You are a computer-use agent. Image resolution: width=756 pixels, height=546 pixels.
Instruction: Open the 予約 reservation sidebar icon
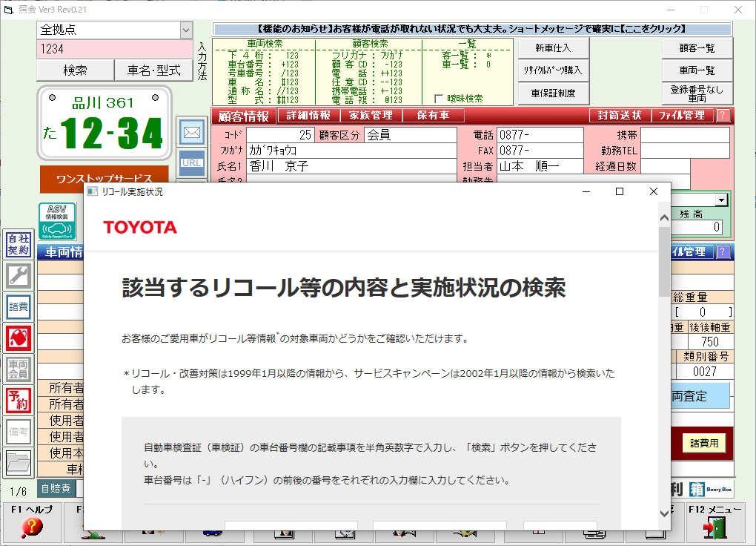pyautogui.click(x=19, y=400)
